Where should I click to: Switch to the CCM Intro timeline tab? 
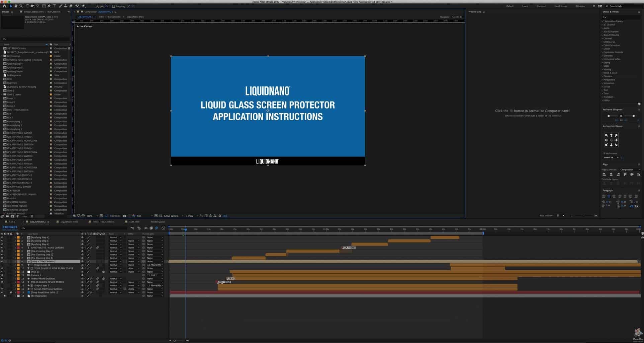pyautogui.click(x=134, y=222)
